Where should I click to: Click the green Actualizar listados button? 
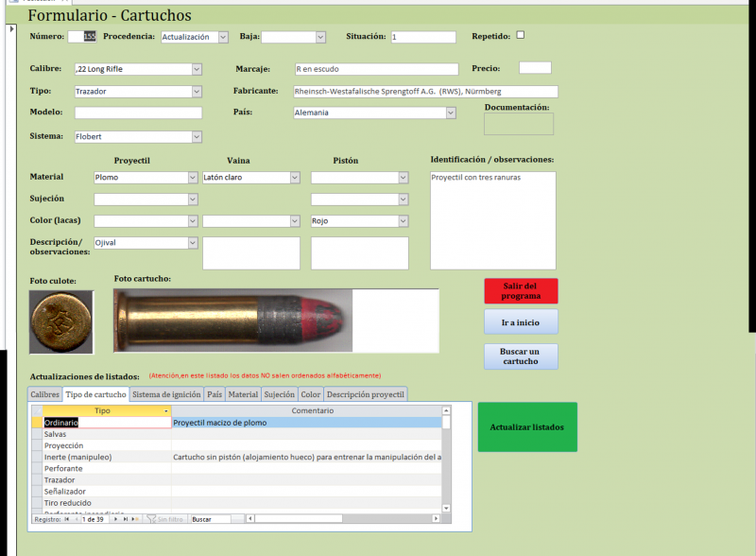coord(526,426)
